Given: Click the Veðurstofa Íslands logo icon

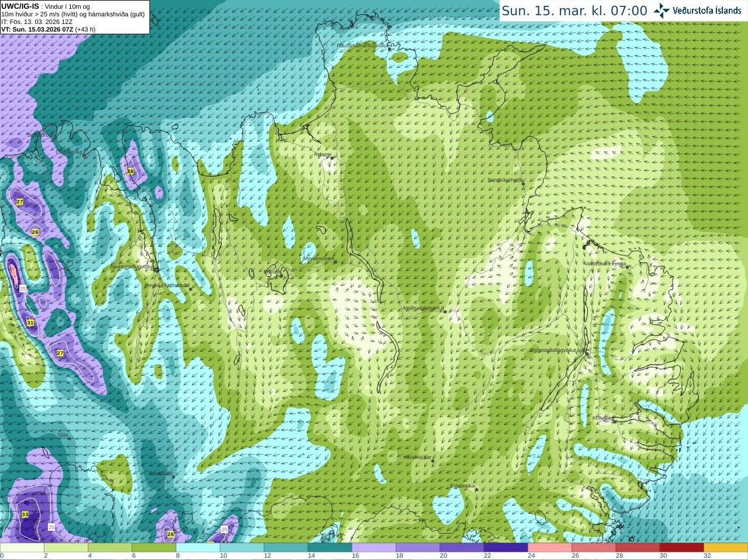Looking at the screenshot, I should [x=662, y=11].
